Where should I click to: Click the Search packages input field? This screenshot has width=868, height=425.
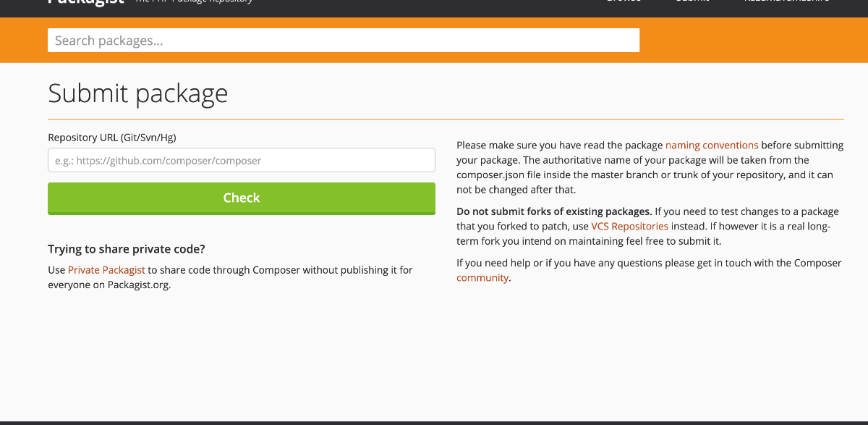point(344,41)
